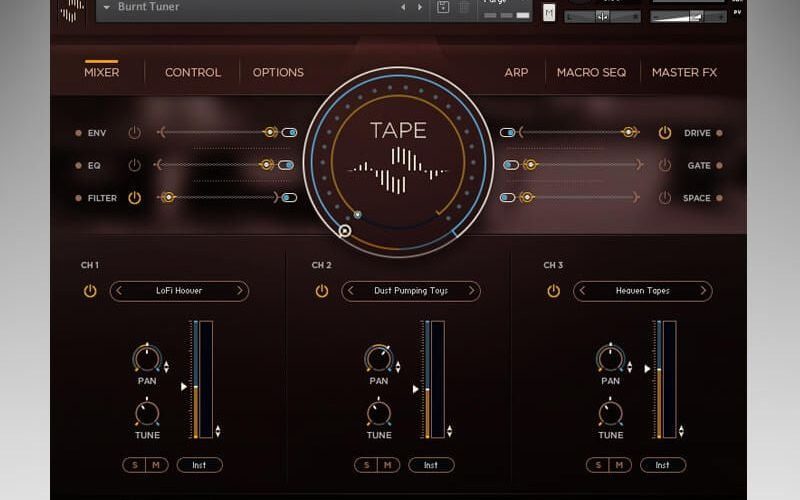Toggle the EQ blue link switch
The height and width of the screenshot is (500, 800).
(x=286, y=165)
